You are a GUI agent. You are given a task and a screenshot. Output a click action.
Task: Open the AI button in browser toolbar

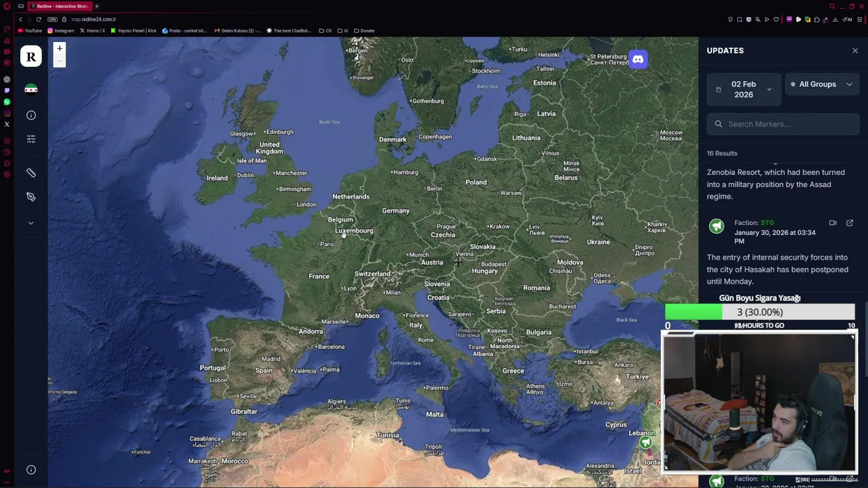(x=847, y=19)
